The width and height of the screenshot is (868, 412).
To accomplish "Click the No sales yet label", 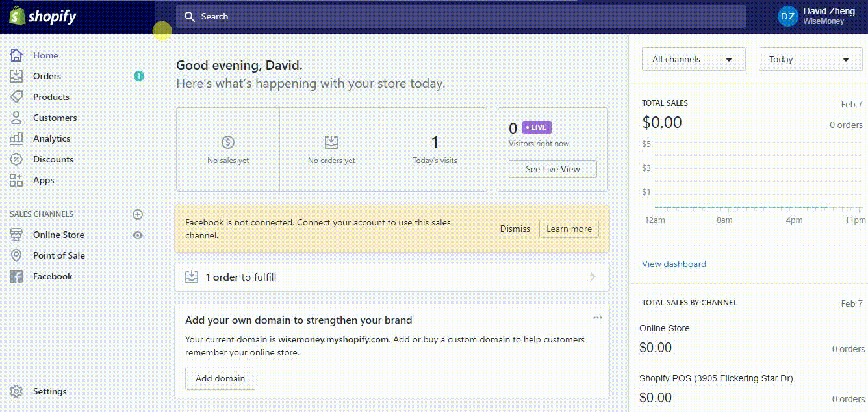I will 228,161.
